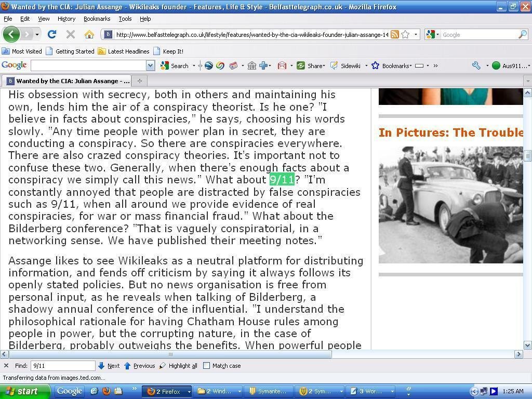Find next match with the Next arrow
The height and width of the screenshot is (399, 532).
coord(109,365)
